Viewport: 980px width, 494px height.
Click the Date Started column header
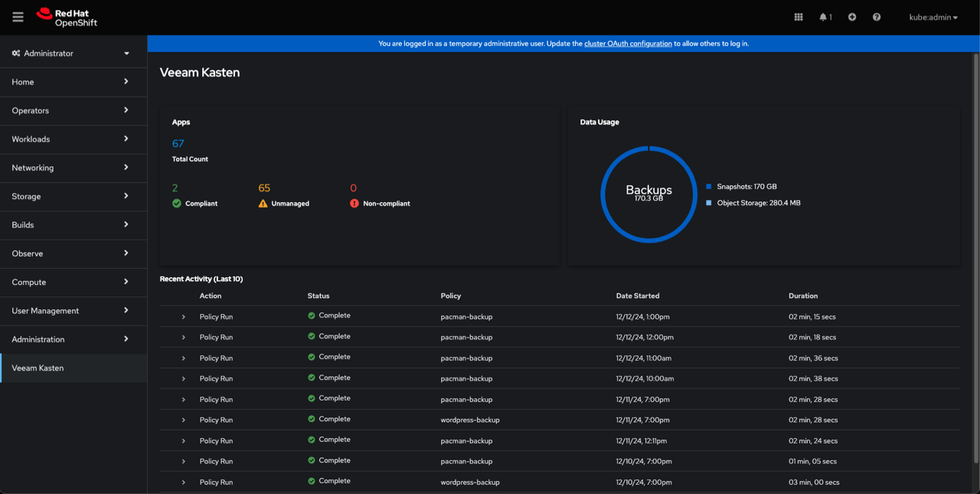tap(638, 296)
